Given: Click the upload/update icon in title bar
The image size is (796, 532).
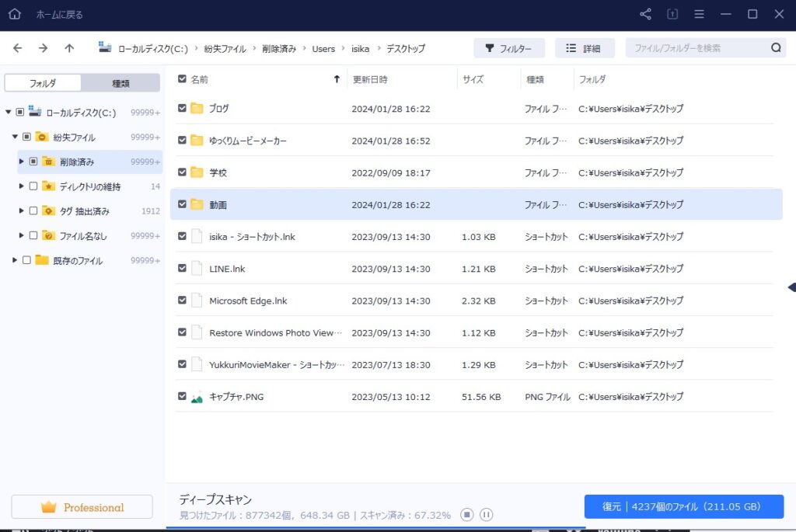Looking at the screenshot, I should click(x=672, y=14).
